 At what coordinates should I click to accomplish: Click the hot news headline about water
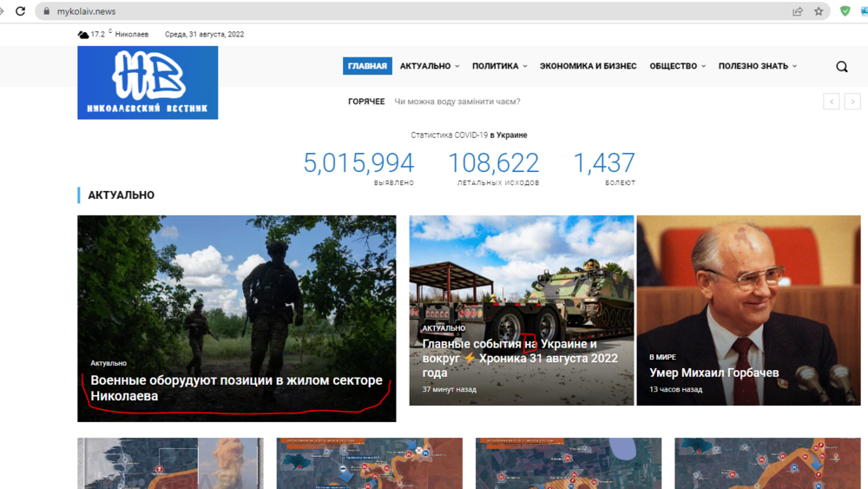coord(457,102)
